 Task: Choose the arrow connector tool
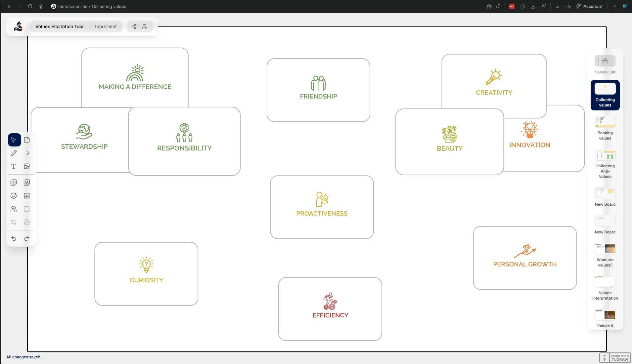point(27,153)
